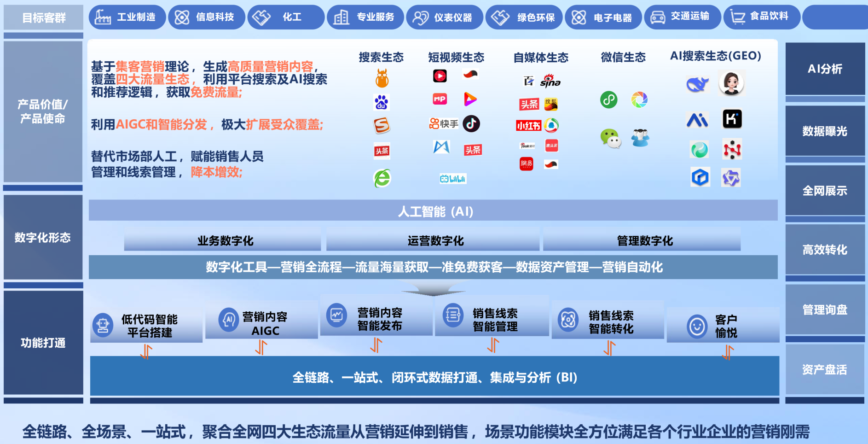Click the 管理询盘 panel
The height and width of the screenshot is (444, 868).
coord(825,310)
